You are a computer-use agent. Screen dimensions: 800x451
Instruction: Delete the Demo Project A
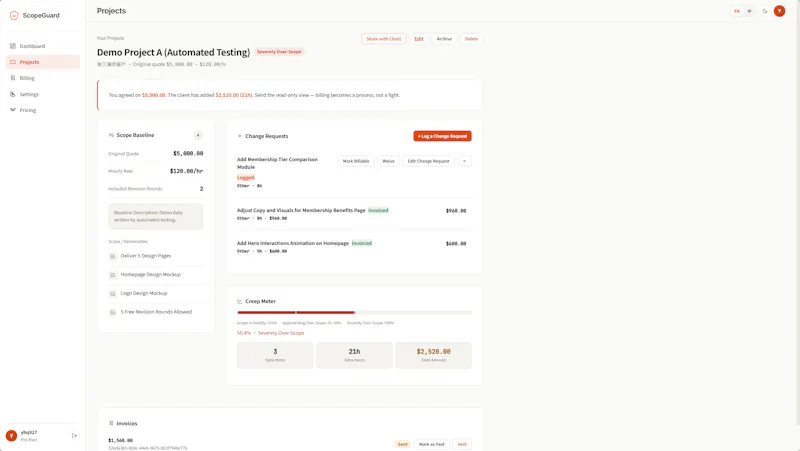471,39
